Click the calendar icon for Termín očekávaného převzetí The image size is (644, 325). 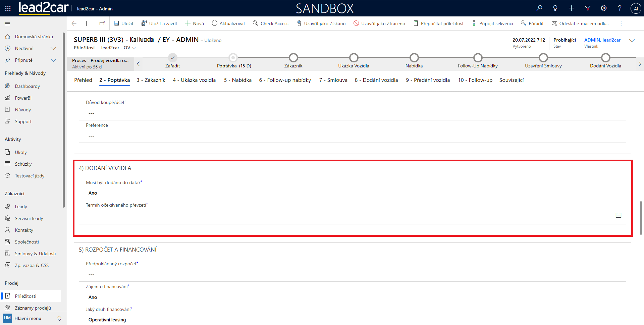click(619, 215)
